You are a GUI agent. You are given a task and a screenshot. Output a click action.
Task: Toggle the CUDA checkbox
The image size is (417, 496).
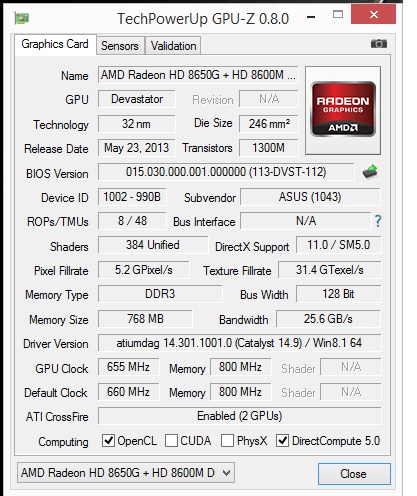(171, 441)
